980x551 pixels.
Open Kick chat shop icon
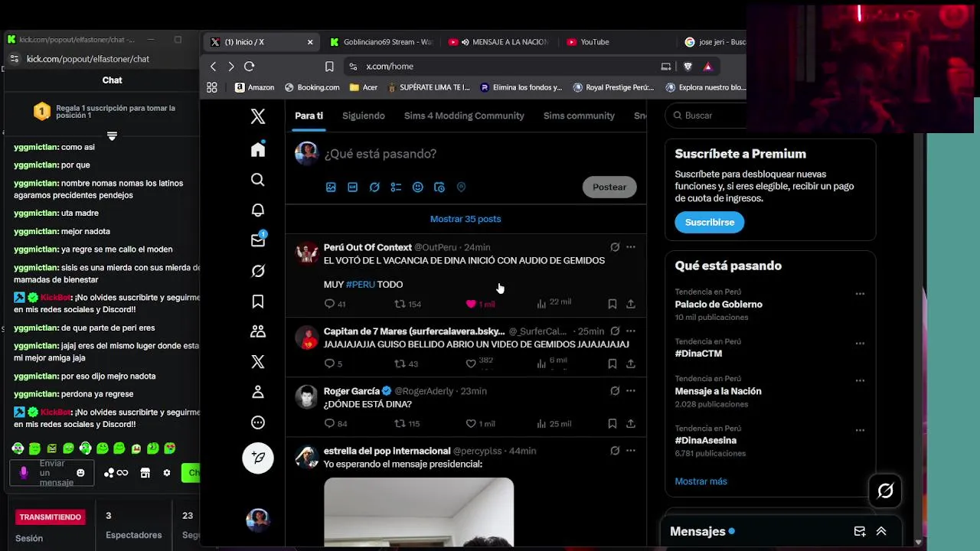click(145, 473)
